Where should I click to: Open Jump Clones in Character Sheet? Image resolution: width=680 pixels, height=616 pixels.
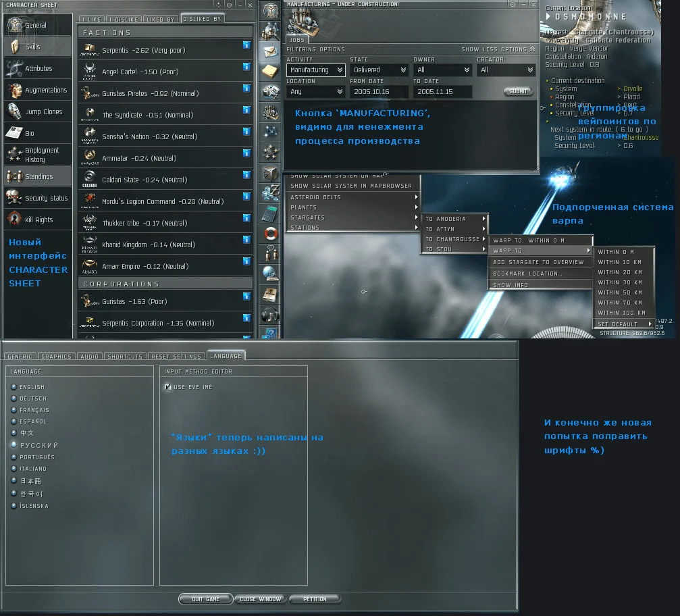(x=38, y=111)
